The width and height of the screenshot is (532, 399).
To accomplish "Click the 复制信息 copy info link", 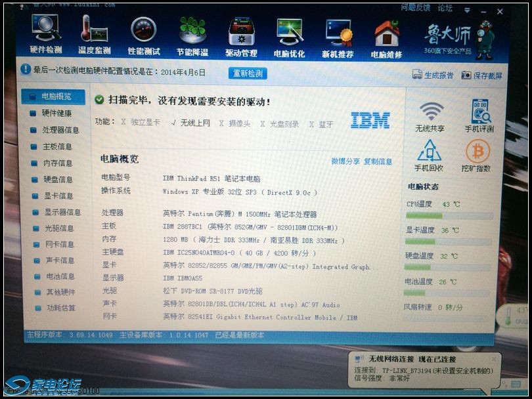I will tap(378, 161).
